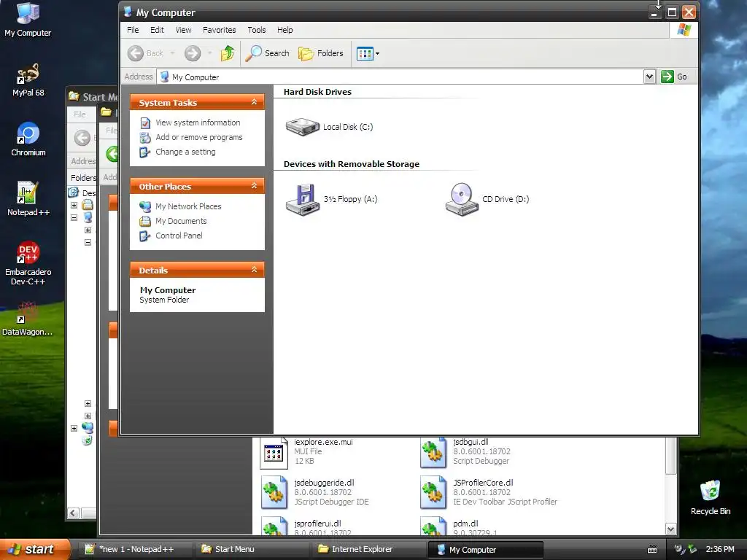Switch to new 1 - Notepad++ taskbar button
This screenshot has width=747, height=560.
pos(136,550)
